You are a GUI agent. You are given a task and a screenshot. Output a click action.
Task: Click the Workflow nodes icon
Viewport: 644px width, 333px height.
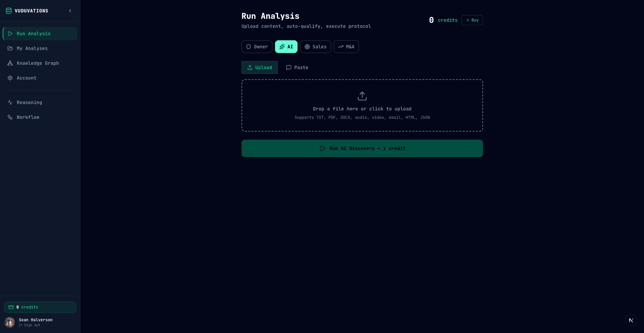(x=10, y=117)
